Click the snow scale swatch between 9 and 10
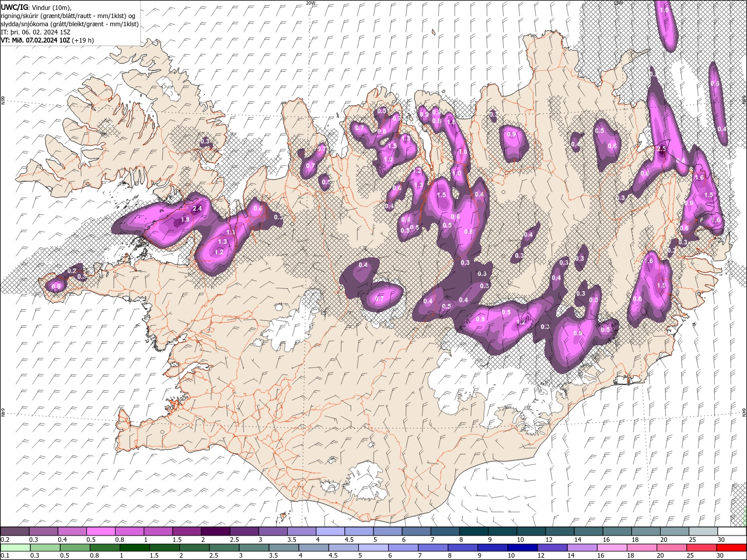Screen dimensions: 747x560 (502, 531)
